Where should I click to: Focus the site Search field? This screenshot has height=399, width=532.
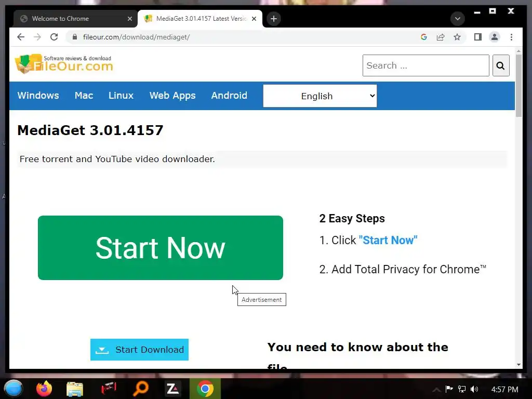pyautogui.click(x=426, y=65)
